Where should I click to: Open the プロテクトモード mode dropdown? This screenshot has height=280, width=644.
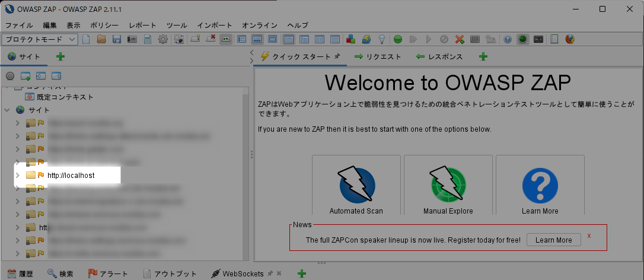coord(40,40)
